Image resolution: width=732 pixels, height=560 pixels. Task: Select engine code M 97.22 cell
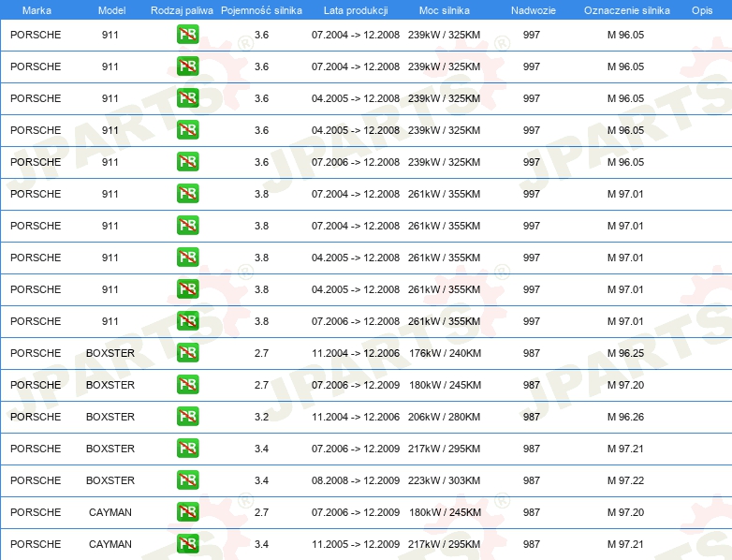click(625, 480)
